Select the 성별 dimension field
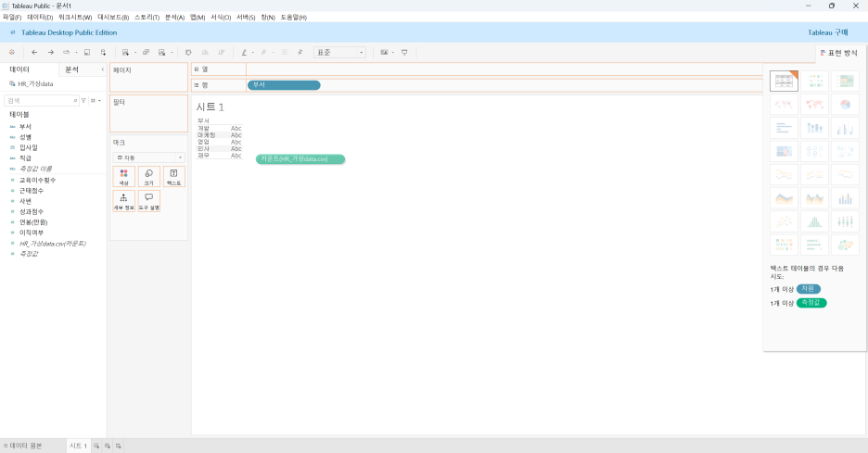This screenshot has width=868, height=453. coord(25,137)
